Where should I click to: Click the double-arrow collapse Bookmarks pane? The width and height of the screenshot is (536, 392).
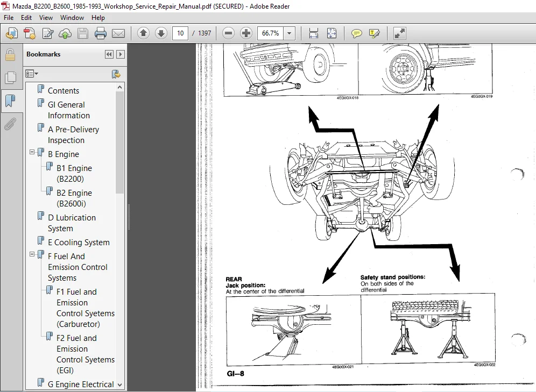click(x=109, y=54)
